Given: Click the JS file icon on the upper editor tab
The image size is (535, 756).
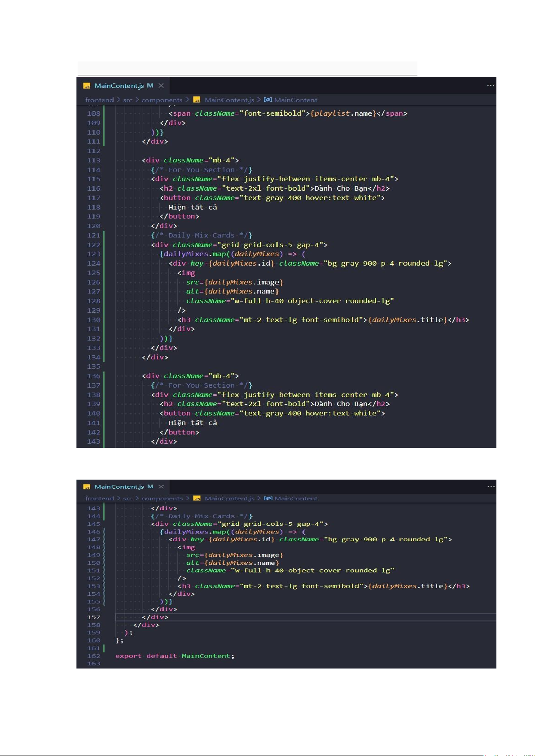Looking at the screenshot, I should 87,86.
